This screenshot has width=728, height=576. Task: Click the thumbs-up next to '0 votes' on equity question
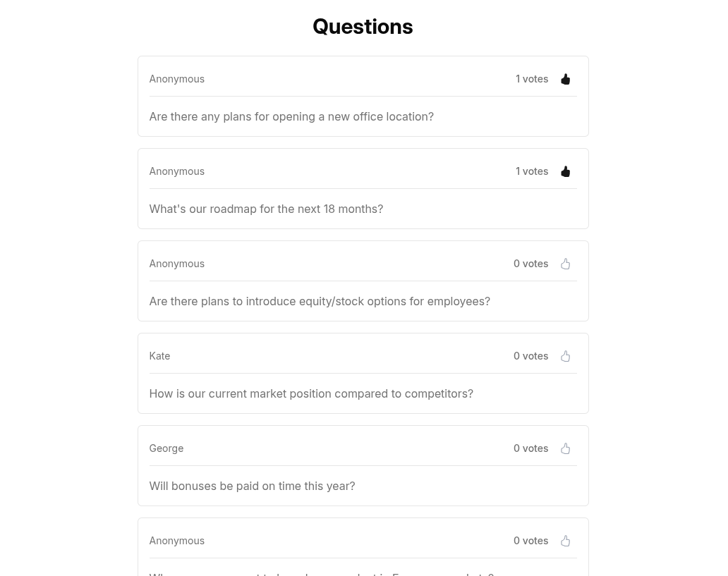click(565, 264)
